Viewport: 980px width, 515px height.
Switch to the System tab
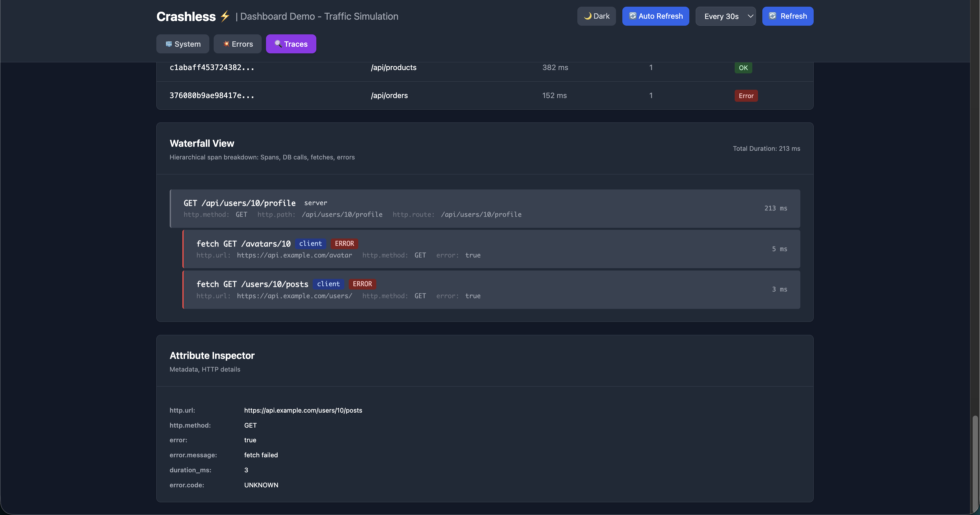[183, 44]
